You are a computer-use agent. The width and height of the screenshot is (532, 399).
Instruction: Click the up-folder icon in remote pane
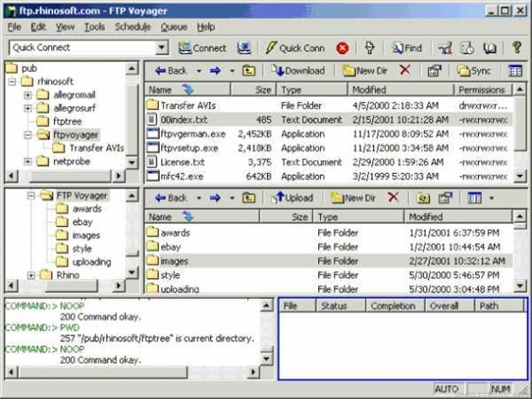tap(249, 71)
